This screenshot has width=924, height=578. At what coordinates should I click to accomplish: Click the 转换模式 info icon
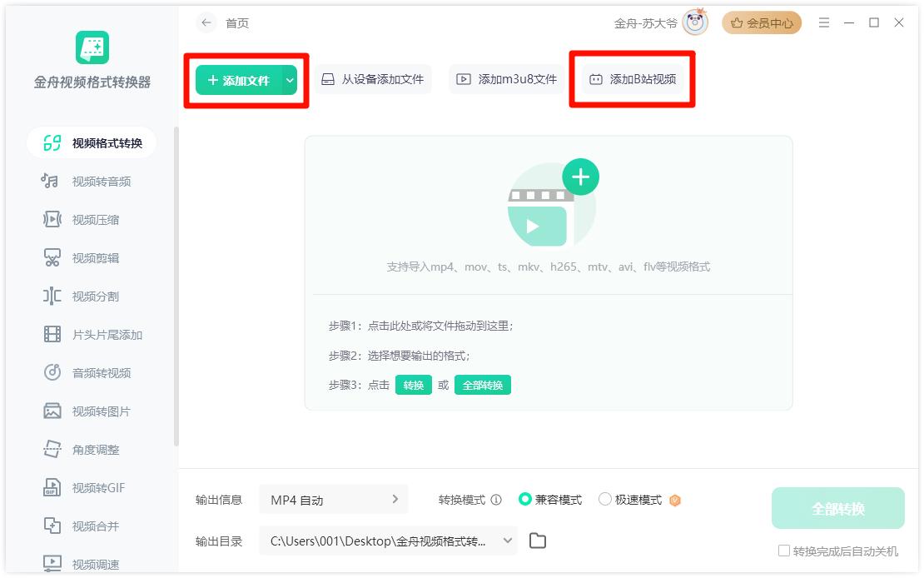[x=496, y=501]
